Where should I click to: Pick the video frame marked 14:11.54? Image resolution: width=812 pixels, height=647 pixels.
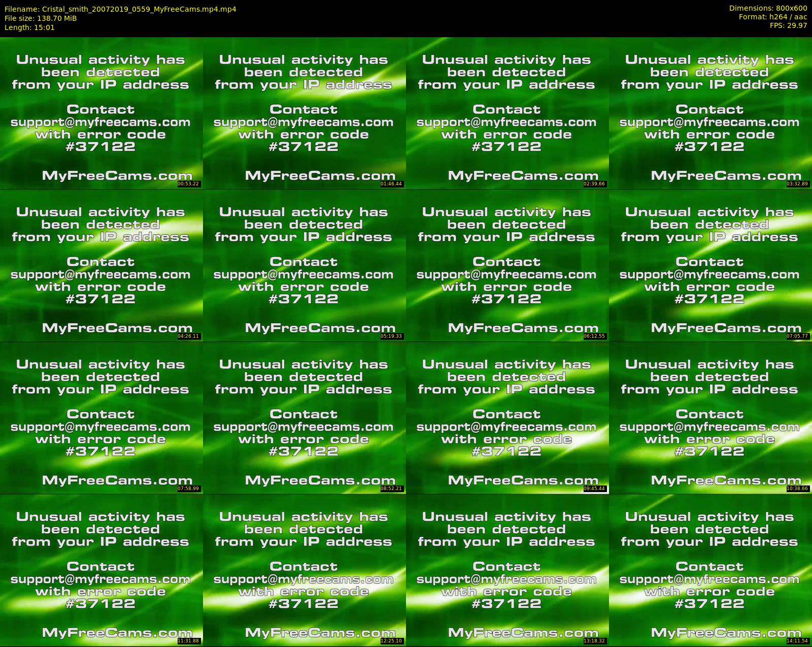click(710, 570)
